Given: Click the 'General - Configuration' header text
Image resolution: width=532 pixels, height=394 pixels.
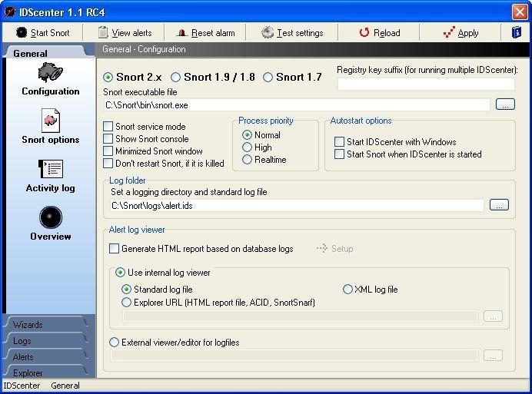Looking at the screenshot, I should [x=144, y=49].
